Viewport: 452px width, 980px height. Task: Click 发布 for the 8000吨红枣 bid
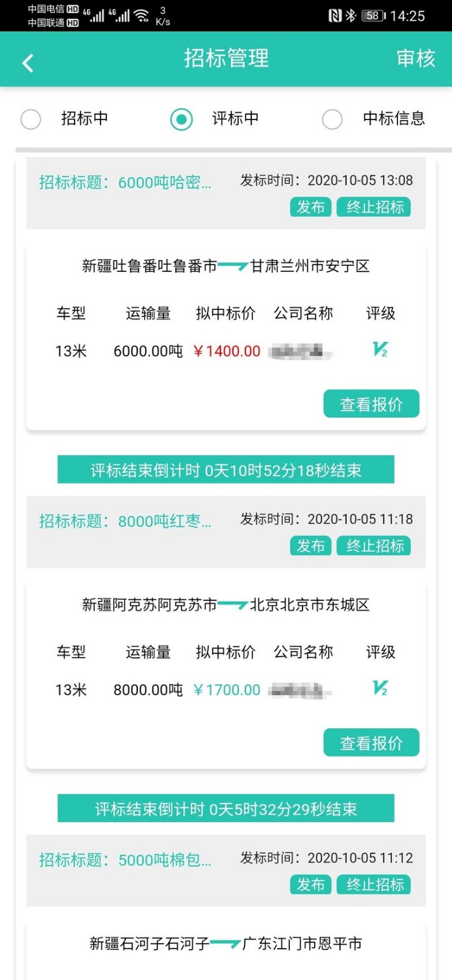(x=311, y=546)
